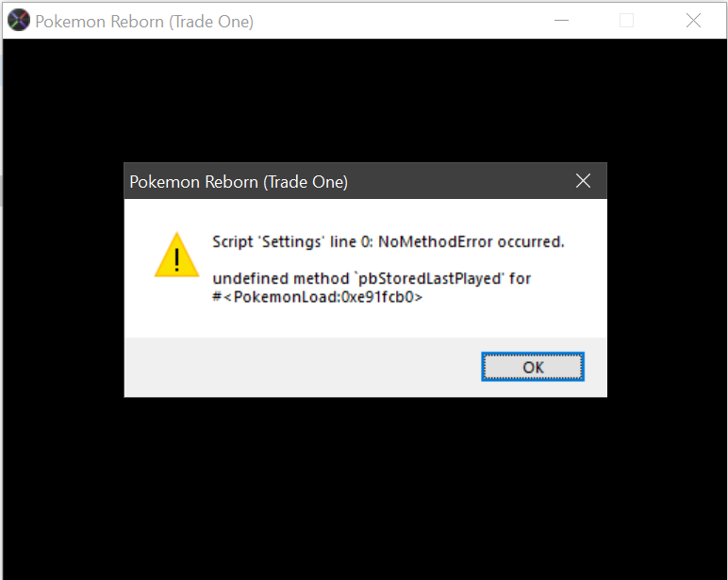This screenshot has height=580, width=728.
Task: Click the white dialog body below error text
Action: (365, 322)
